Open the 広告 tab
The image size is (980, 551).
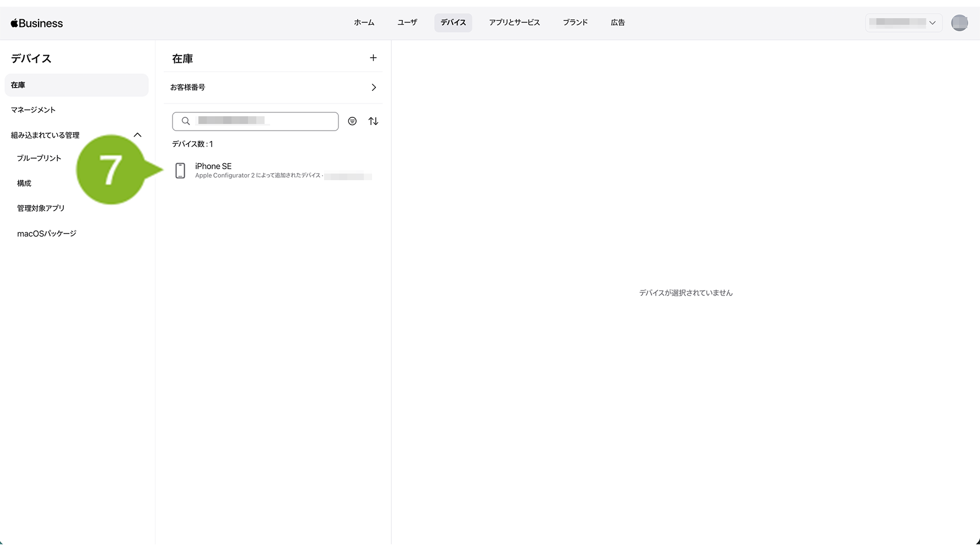(617, 23)
